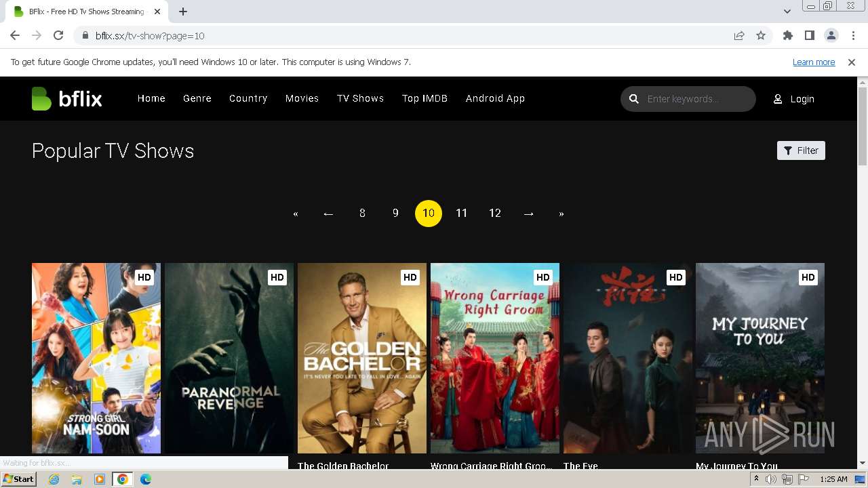Click the page vertical scrollbar

pyautogui.click(x=863, y=127)
